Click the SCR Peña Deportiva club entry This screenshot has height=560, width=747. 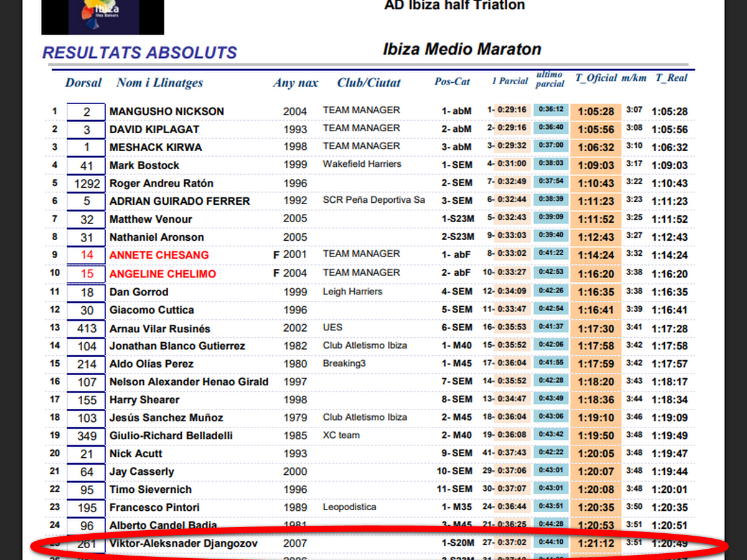tap(374, 200)
